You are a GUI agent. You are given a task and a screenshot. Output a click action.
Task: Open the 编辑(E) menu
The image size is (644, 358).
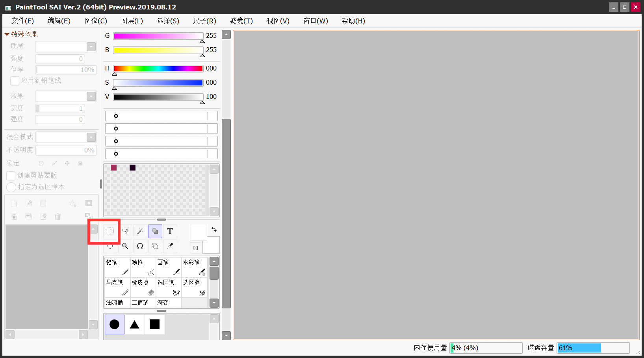pyautogui.click(x=59, y=21)
